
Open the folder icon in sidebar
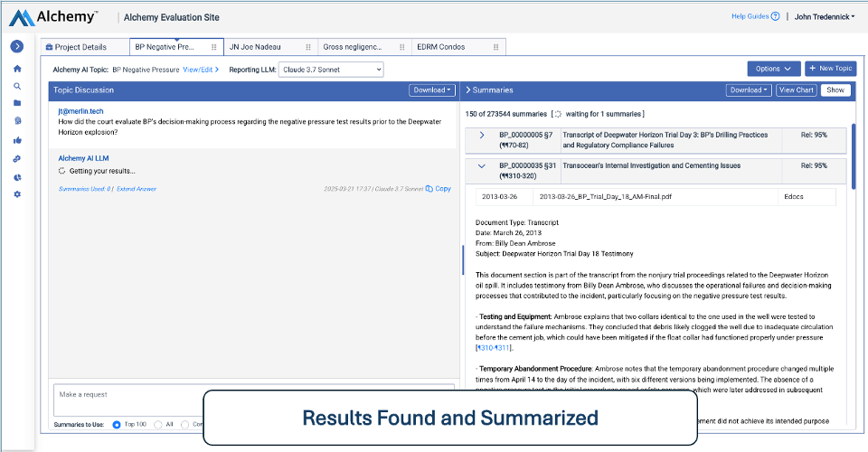[17, 104]
